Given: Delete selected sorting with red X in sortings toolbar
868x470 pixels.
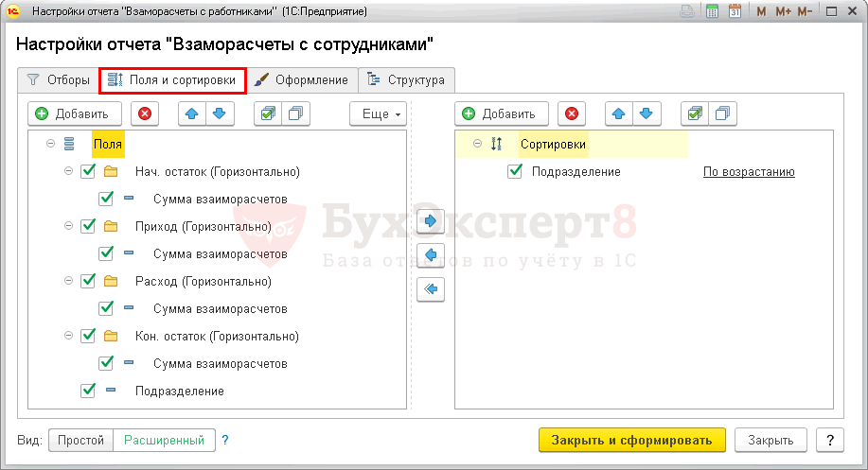Looking at the screenshot, I should tap(572, 113).
